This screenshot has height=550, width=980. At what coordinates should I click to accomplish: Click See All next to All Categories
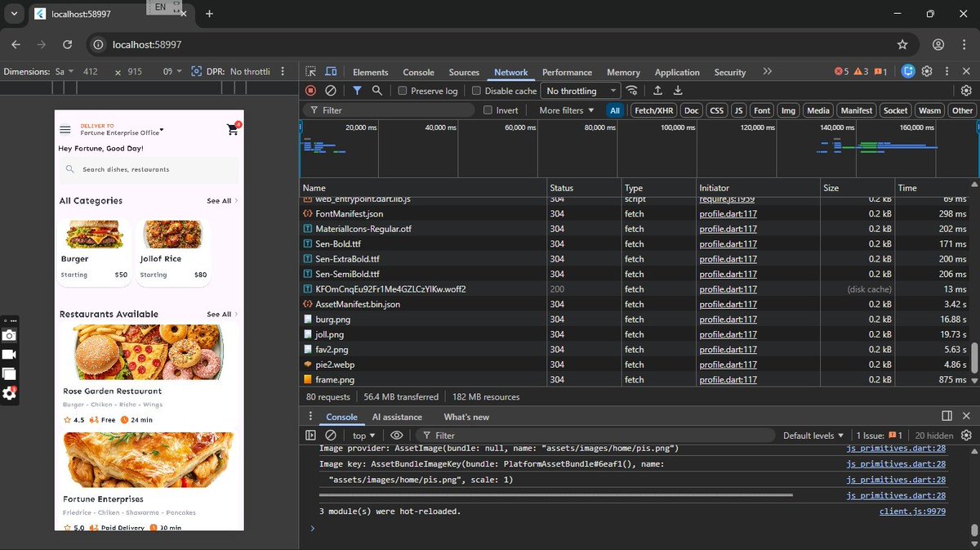coord(222,201)
